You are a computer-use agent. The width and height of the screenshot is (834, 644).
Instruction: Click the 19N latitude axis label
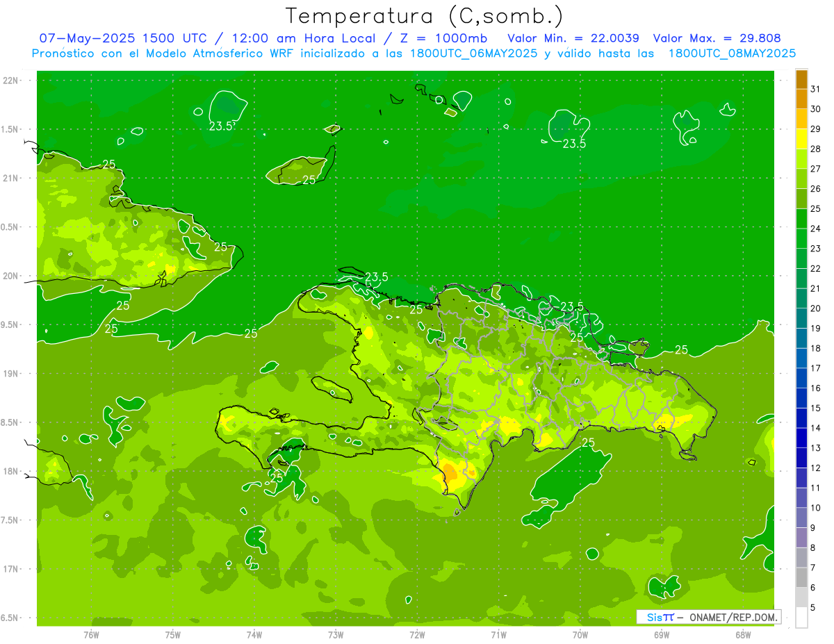[11, 374]
